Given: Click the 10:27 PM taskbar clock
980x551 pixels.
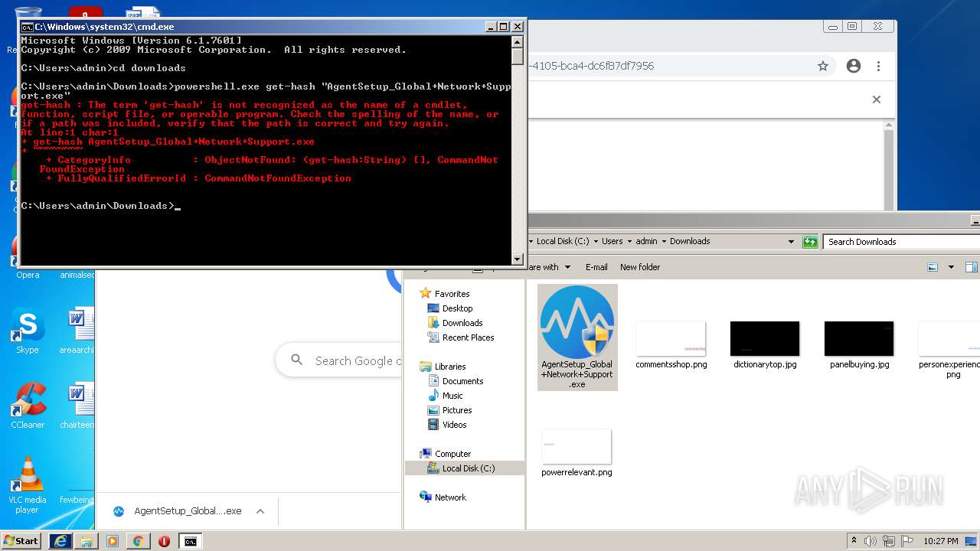Looking at the screenshot, I should pos(941,541).
